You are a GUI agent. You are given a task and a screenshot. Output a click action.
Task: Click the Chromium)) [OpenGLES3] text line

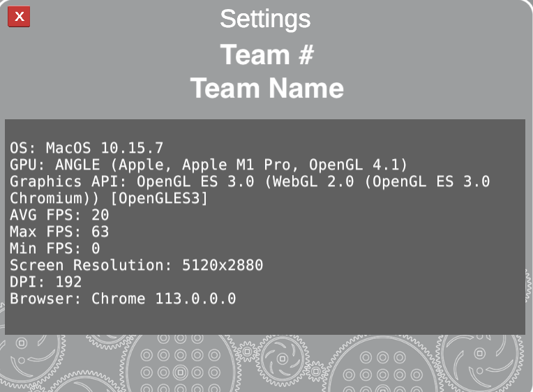[108, 198]
